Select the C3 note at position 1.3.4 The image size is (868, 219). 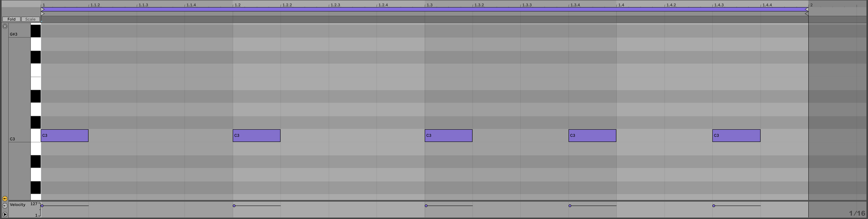(x=592, y=135)
